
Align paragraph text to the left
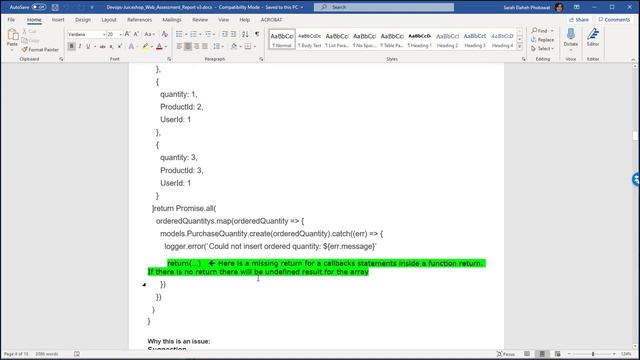[x=179, y=47]
